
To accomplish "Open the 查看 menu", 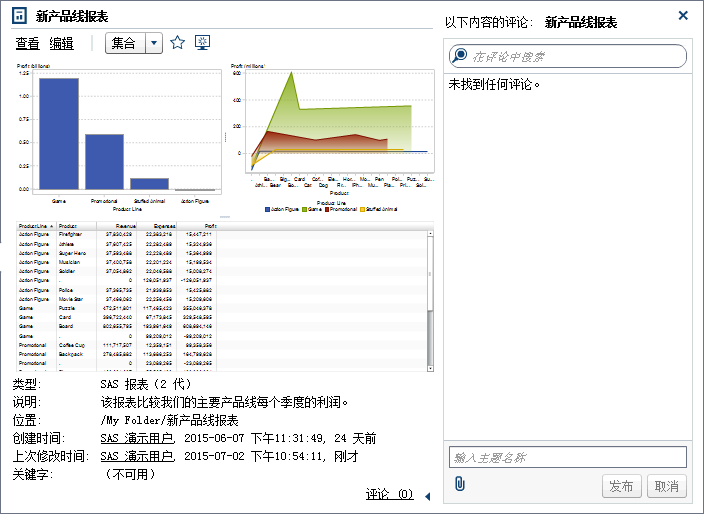I will click(x=27, y=43).
